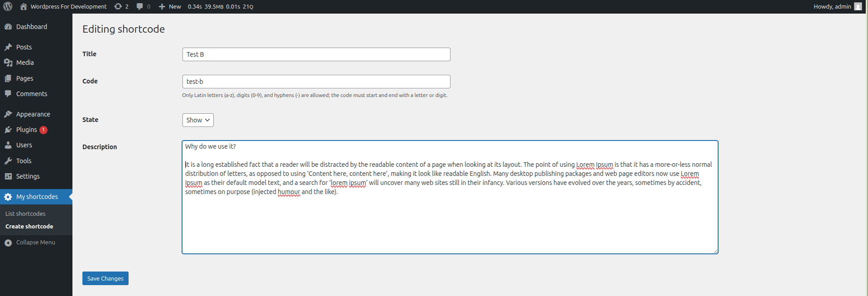Click the Posts pushpin icon
Viewport: 868px width, 296px height.
point(8,47)
